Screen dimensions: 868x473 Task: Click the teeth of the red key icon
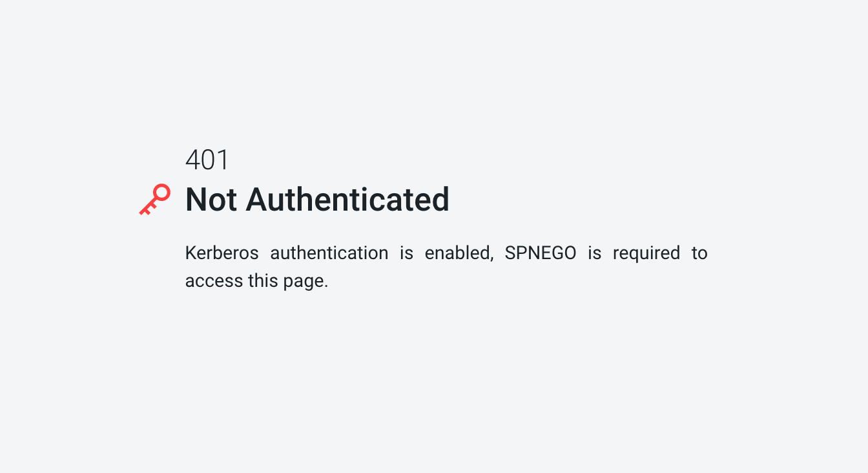(x=145, y=209)
